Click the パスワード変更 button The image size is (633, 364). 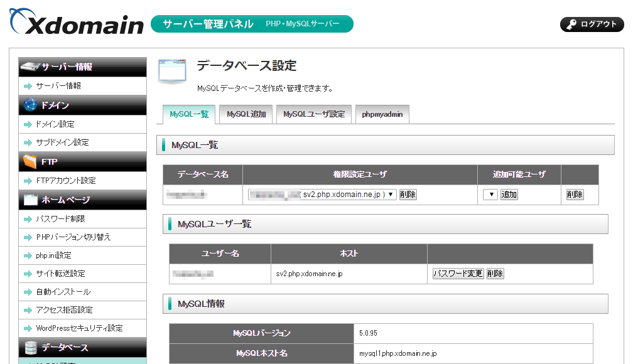point(458,274)
